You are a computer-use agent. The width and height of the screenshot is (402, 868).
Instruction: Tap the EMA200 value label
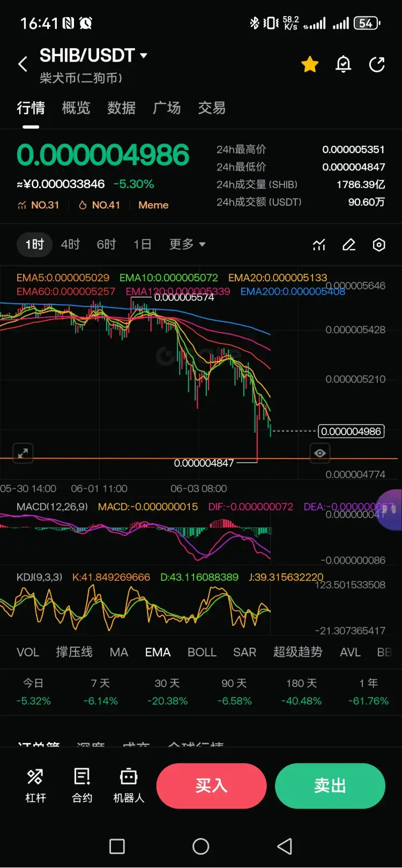click(293, 291)
